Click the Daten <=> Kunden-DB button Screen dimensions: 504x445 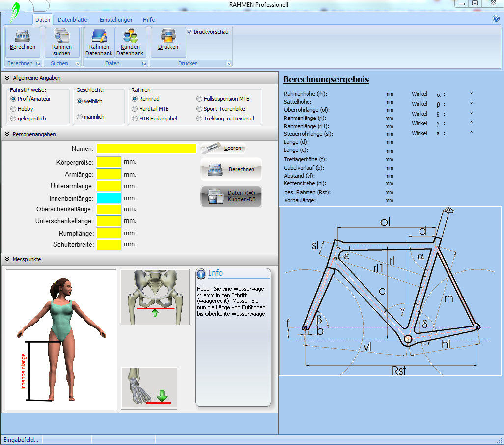coord(231,196)
